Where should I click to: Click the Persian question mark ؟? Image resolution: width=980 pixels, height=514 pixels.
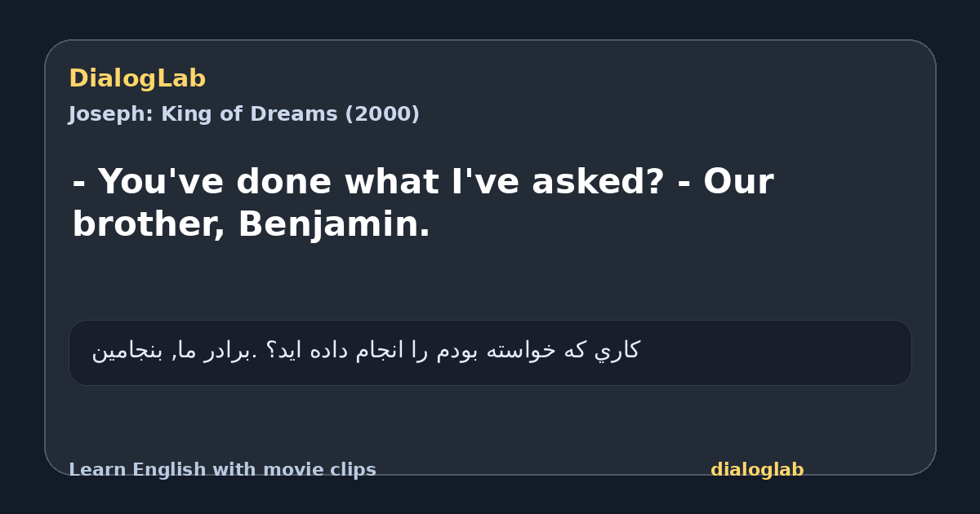[x=269, y=351]
